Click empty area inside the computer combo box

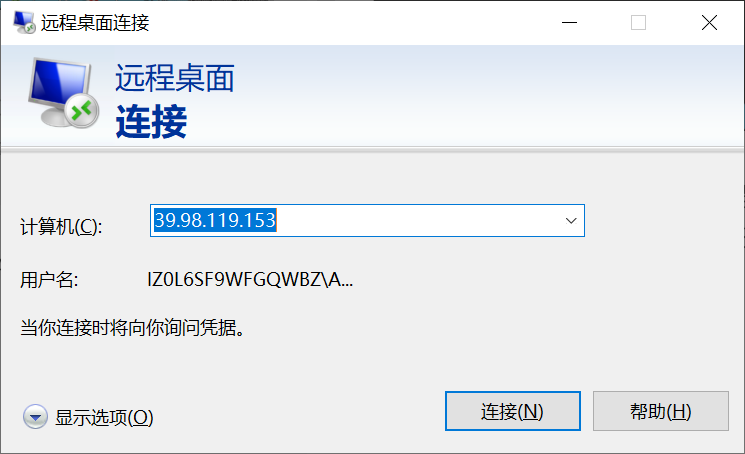tap(418, 221)
